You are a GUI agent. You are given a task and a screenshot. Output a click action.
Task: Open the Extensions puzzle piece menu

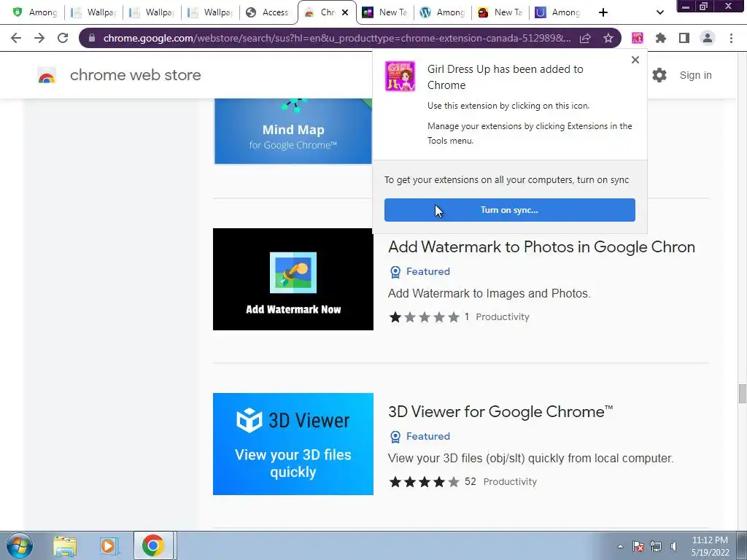tap(661, 38)
